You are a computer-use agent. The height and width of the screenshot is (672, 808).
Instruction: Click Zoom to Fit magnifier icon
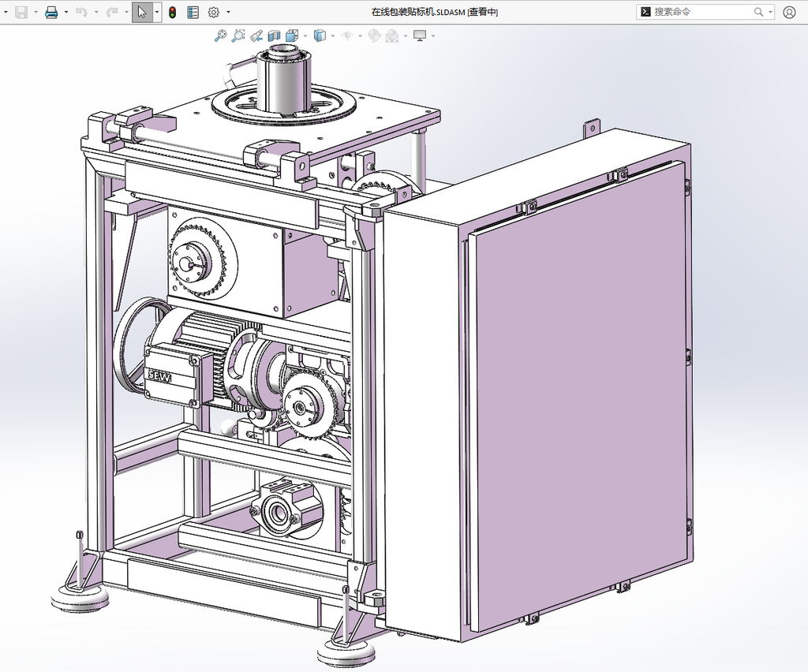coord(221,35)
